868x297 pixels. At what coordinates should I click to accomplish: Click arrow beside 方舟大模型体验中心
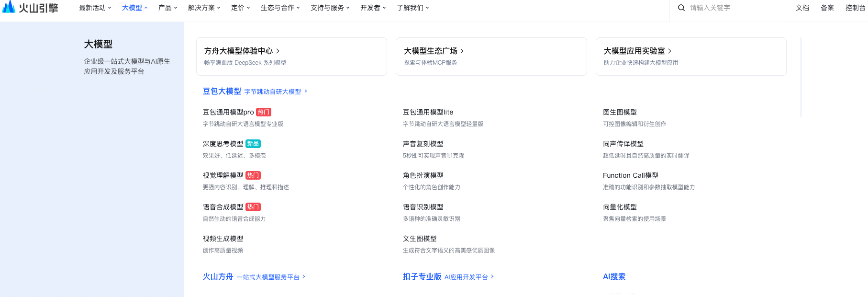[x=278, y=51]
